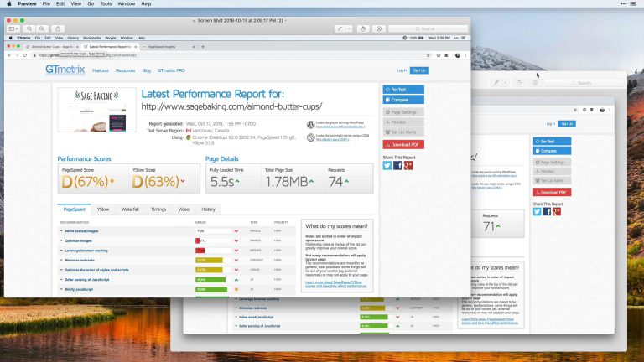The width and height of the screenshot is (644, 362).
Task: Open the markup pen dropdown arrow in front Preview
Action: point(349,28)
